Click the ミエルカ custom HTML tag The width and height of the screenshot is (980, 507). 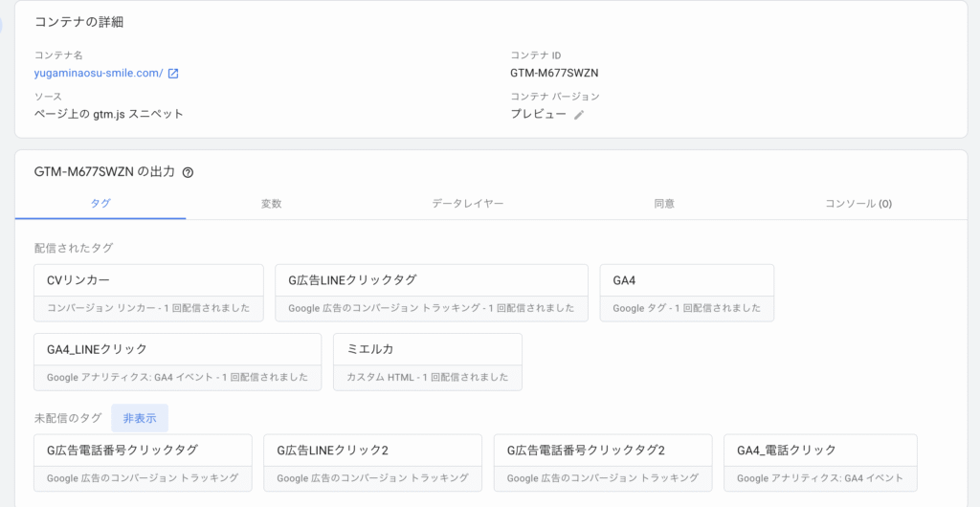coord(427,361)
